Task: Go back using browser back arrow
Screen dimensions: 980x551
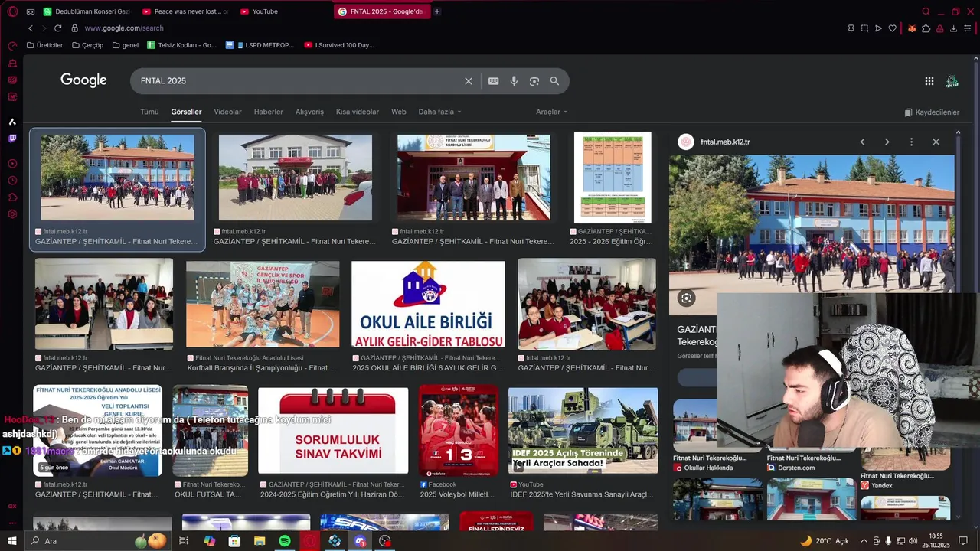Action: click(x=31, y=28)
